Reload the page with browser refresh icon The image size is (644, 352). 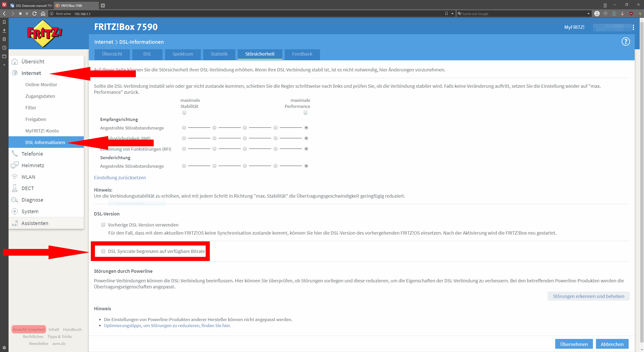pos(34,14)
